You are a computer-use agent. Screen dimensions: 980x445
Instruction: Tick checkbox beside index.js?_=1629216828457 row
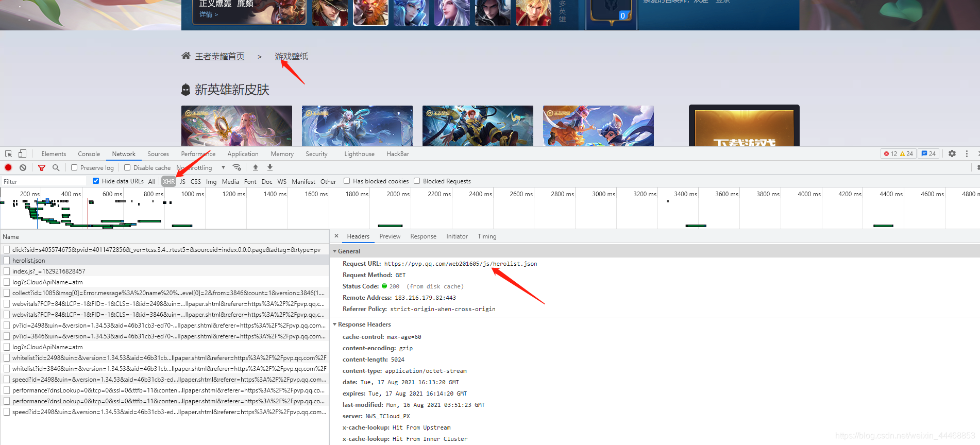pos(7,271)
